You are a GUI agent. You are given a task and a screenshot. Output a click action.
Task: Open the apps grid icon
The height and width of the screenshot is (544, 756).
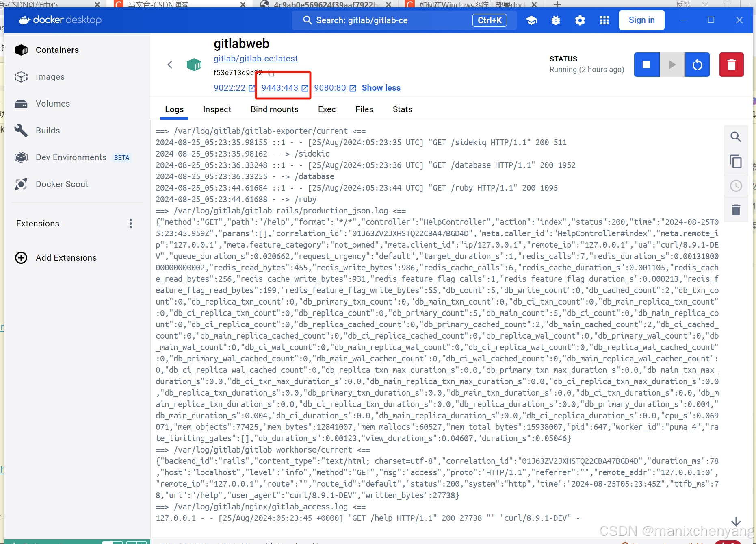pos(604,20)
